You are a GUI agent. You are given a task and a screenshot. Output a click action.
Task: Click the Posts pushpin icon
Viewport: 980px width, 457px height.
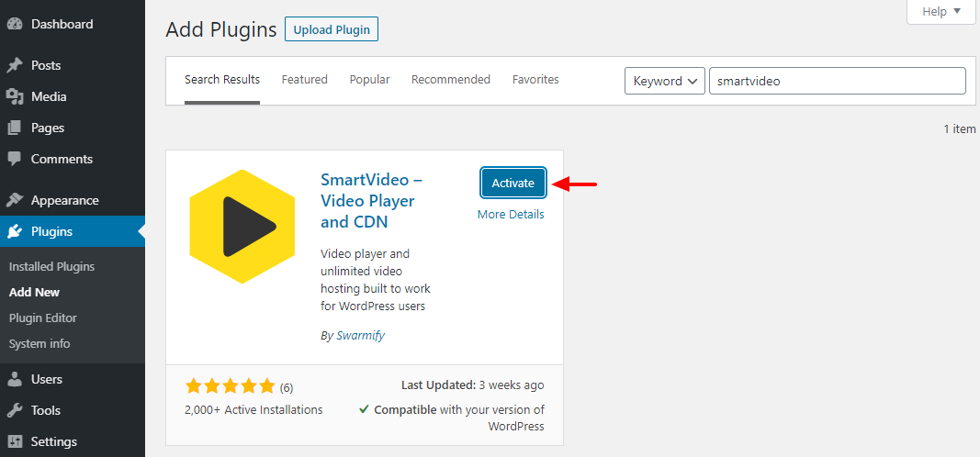pos(15,65)
